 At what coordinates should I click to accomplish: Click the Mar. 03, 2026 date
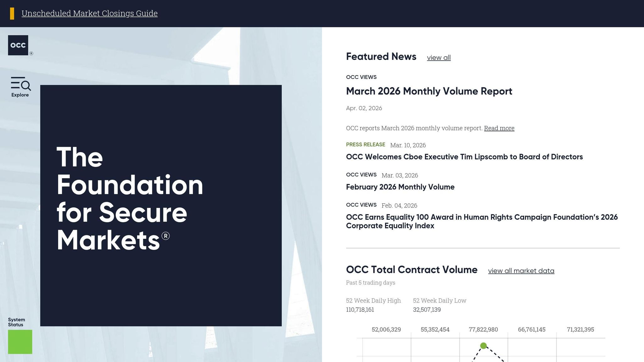point(400,175)
